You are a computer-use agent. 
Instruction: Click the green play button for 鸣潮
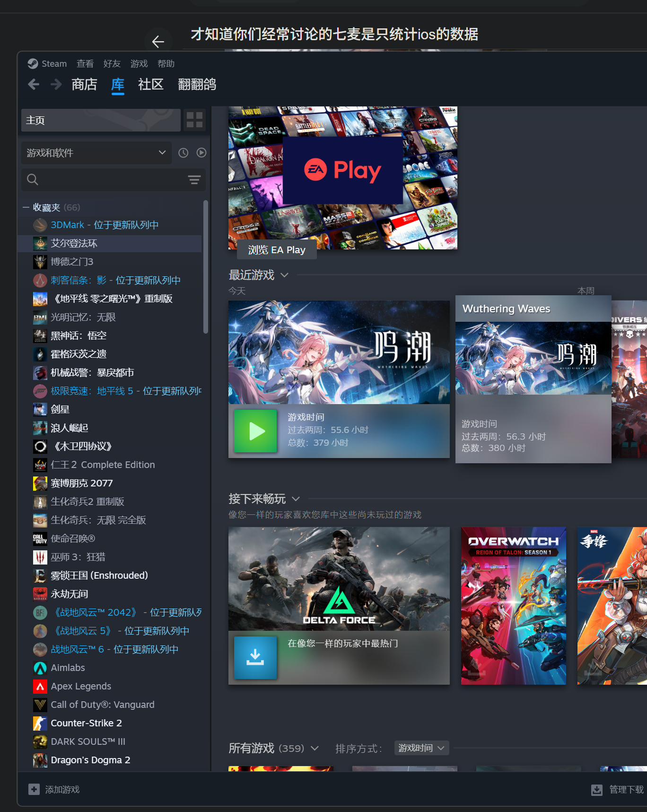click(x=255, y=431)
